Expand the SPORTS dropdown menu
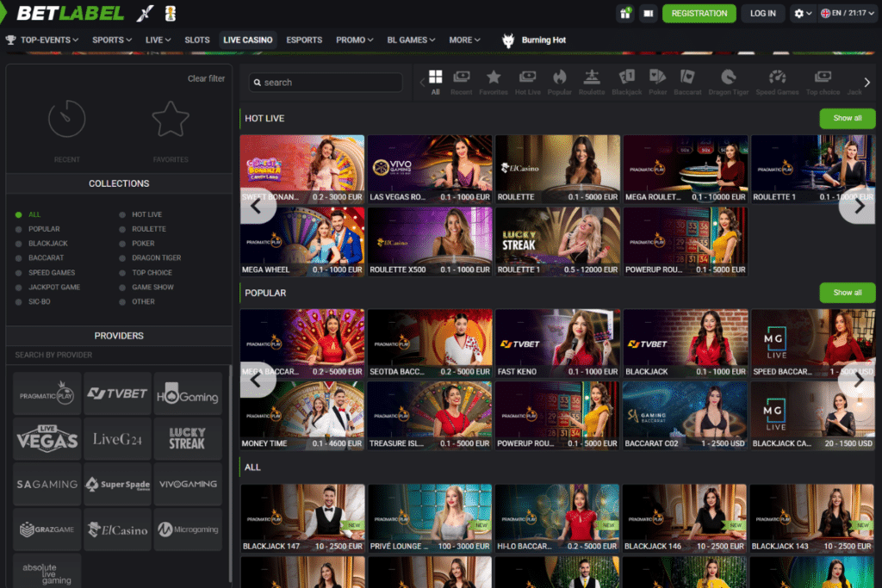The image size is (882, 588). coord(112,40)
